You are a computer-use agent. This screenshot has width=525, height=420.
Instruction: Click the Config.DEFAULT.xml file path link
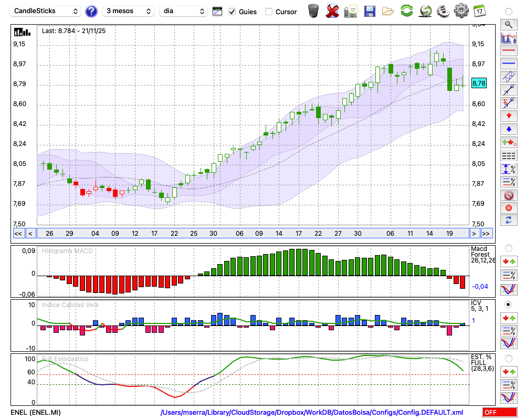(x=312, y=412)
